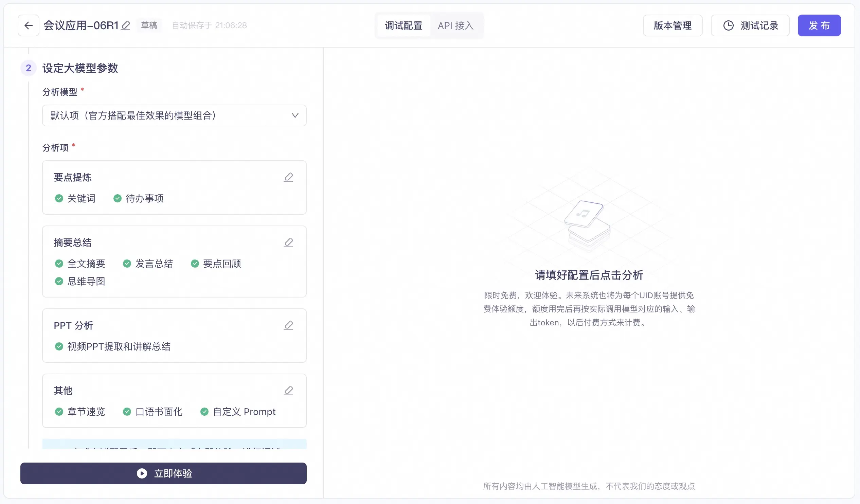This screenshot has width=860, height=504.
Task: Edit the PPT 分析 section
Action: click(x=288, y=325)
